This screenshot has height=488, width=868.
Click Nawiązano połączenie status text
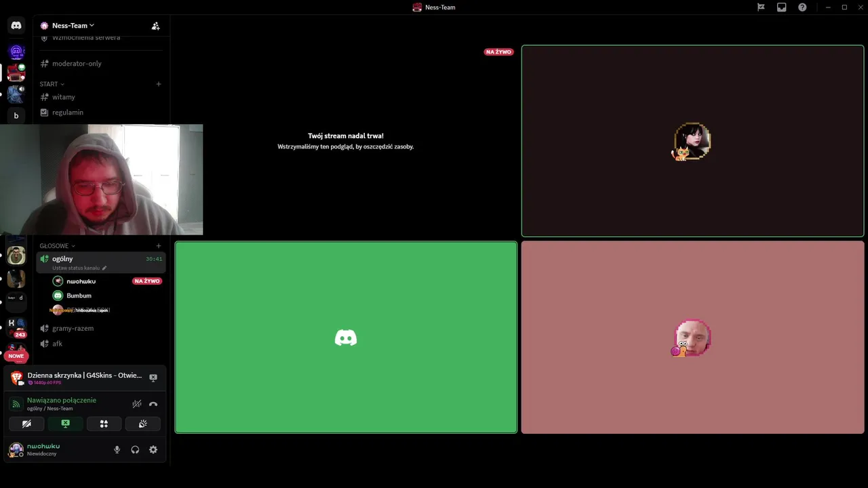62,401
